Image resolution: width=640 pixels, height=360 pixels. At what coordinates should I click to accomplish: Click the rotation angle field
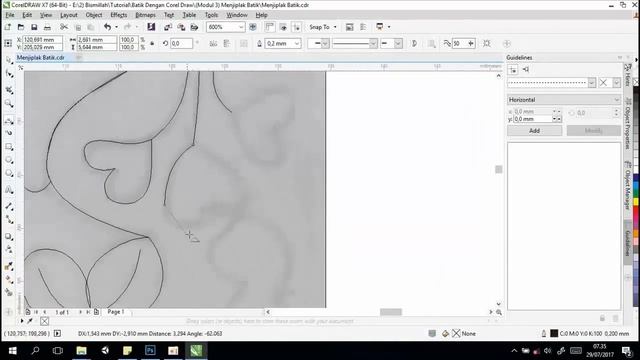point(181,43)
